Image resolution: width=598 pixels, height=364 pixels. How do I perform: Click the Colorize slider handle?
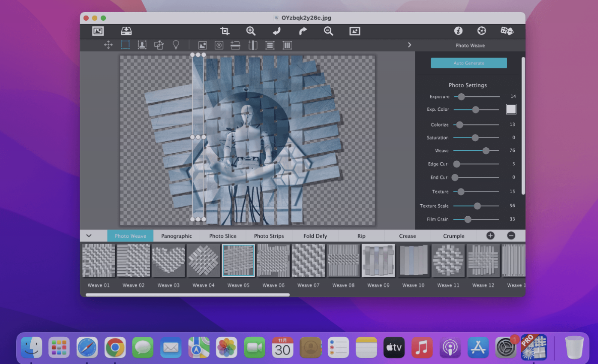click(459, 125)
